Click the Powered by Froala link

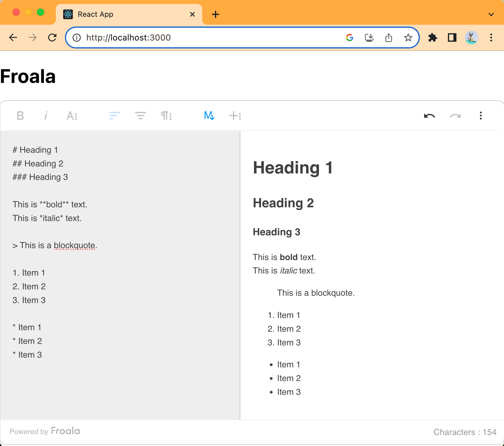[45, 431]
